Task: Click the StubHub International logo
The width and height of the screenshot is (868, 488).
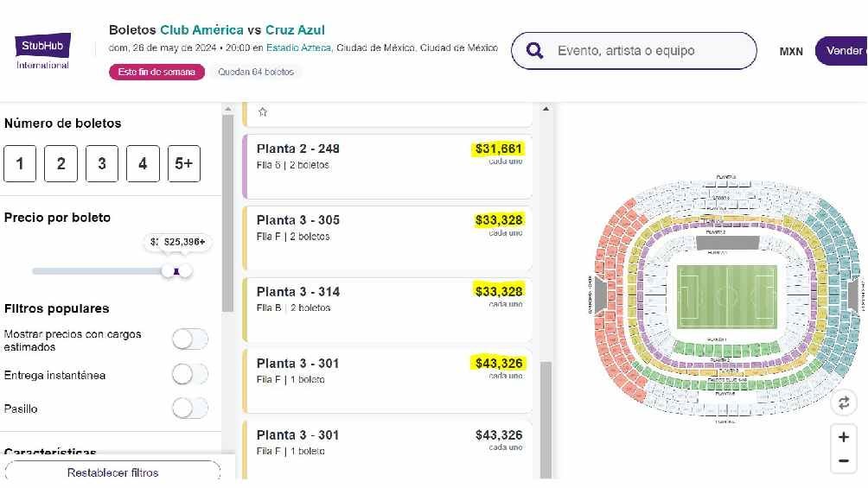Action: 42,51
